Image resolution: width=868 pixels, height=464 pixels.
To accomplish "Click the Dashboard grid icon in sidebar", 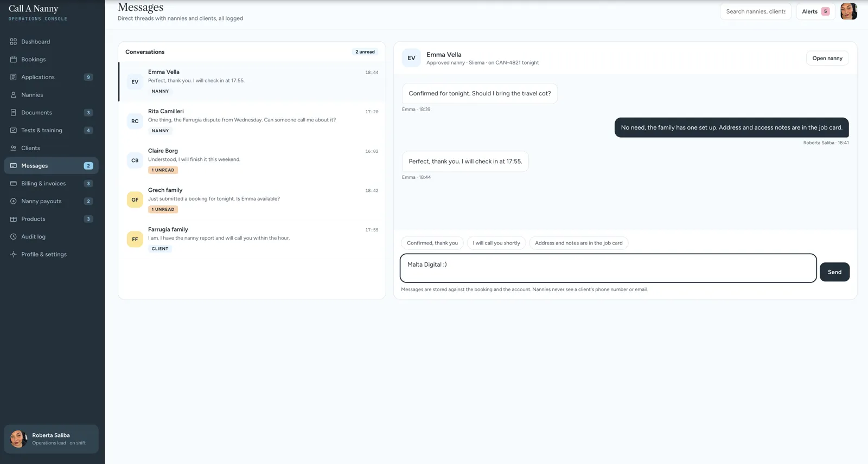I will tap(14, 42).
